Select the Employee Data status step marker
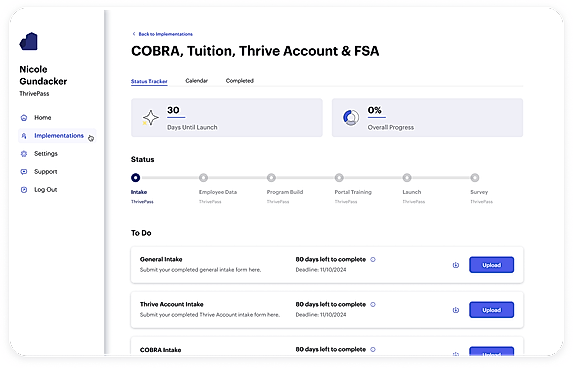 point(203,178)
